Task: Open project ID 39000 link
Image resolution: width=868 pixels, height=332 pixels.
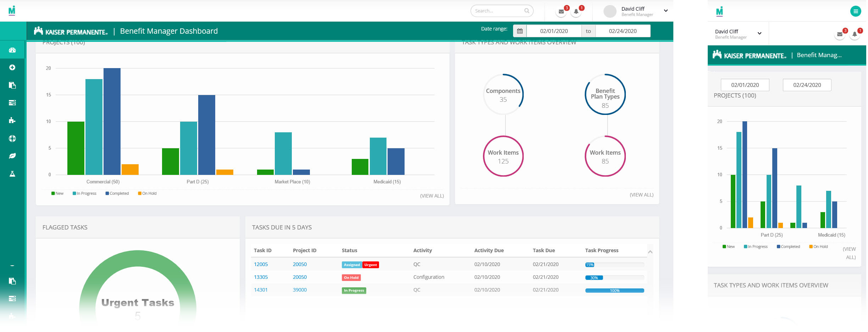Action: [300, 290]
